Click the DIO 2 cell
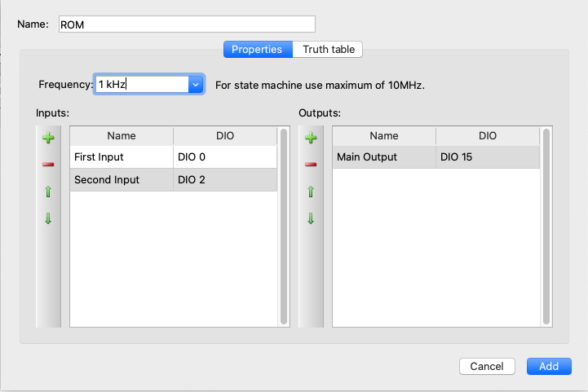 click(x=225, y=180)
